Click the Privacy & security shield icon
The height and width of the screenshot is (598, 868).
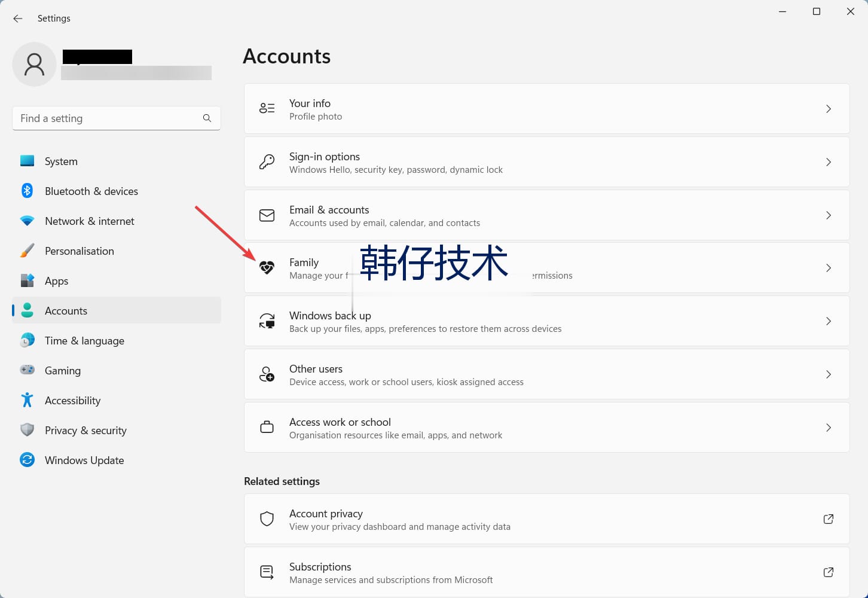(27, 430)
